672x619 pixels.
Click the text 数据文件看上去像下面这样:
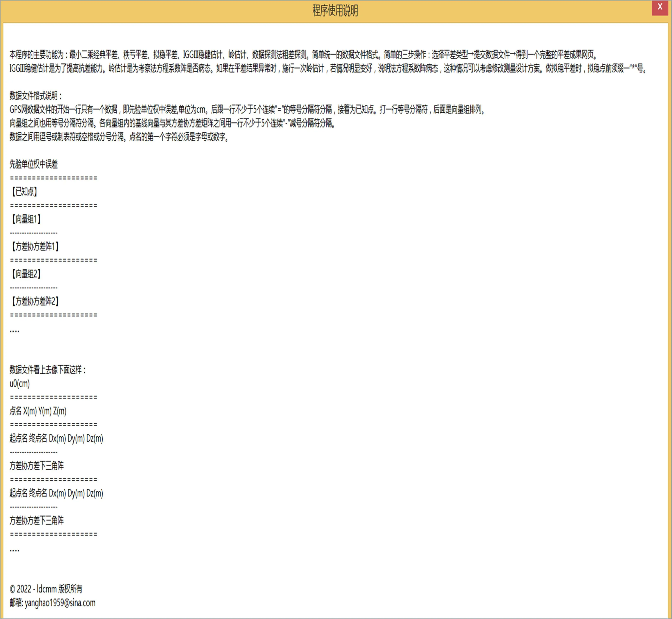click(x=48, y=370)
